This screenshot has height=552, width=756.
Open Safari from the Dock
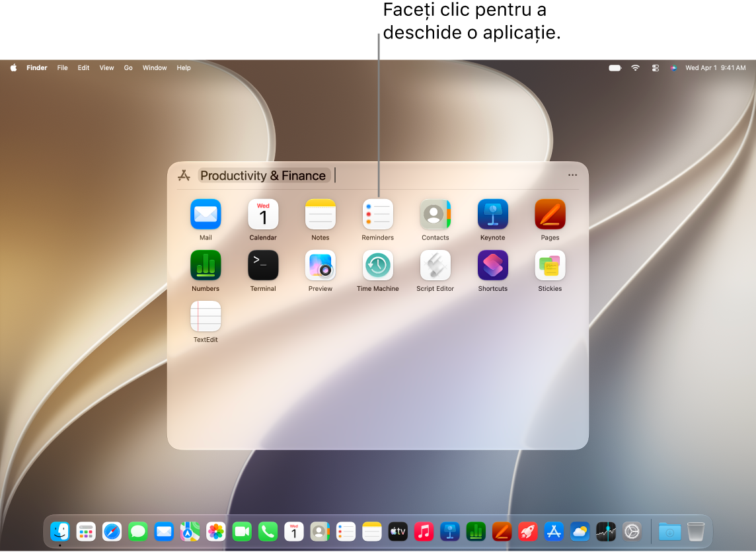pos(112,532)
